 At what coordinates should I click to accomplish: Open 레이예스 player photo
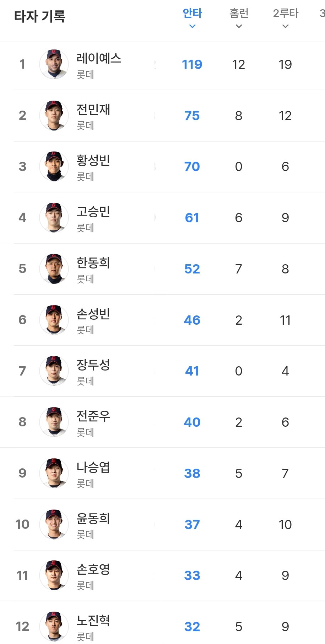54,64
